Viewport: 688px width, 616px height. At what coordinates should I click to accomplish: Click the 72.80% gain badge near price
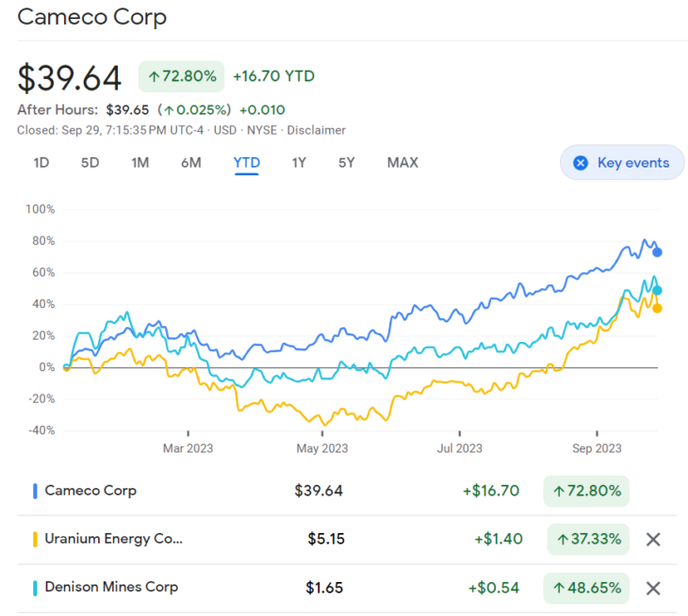tap(182, 76)
